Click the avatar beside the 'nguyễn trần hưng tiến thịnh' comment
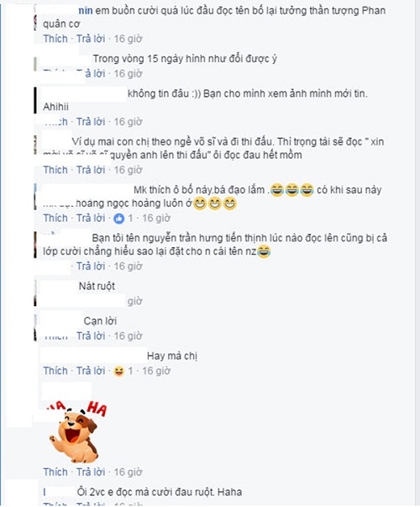 point(35,245)
